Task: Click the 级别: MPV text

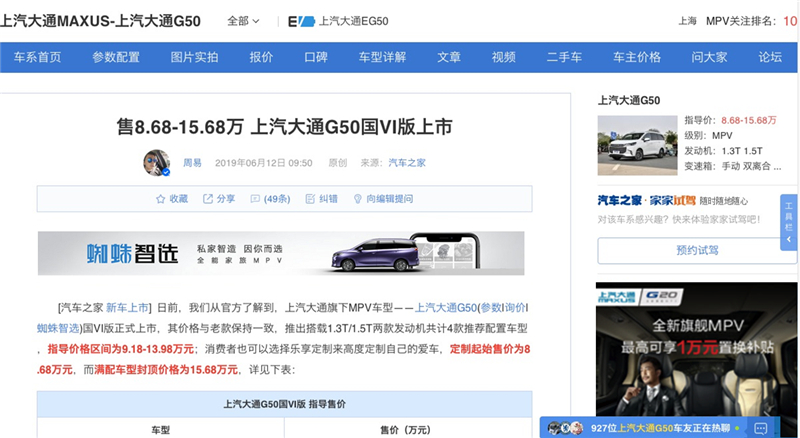Action: pyautogui.click(x=708, y=136)
